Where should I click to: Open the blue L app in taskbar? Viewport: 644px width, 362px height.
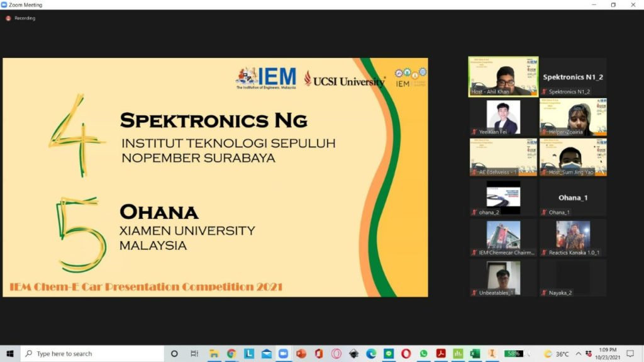pyautogui.click(x=249, y=354)
